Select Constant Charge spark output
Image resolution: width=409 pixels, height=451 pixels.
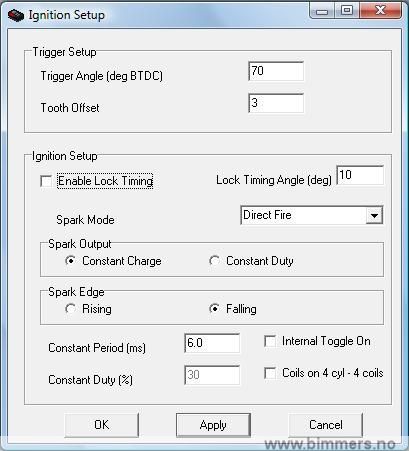pos(70,261)
